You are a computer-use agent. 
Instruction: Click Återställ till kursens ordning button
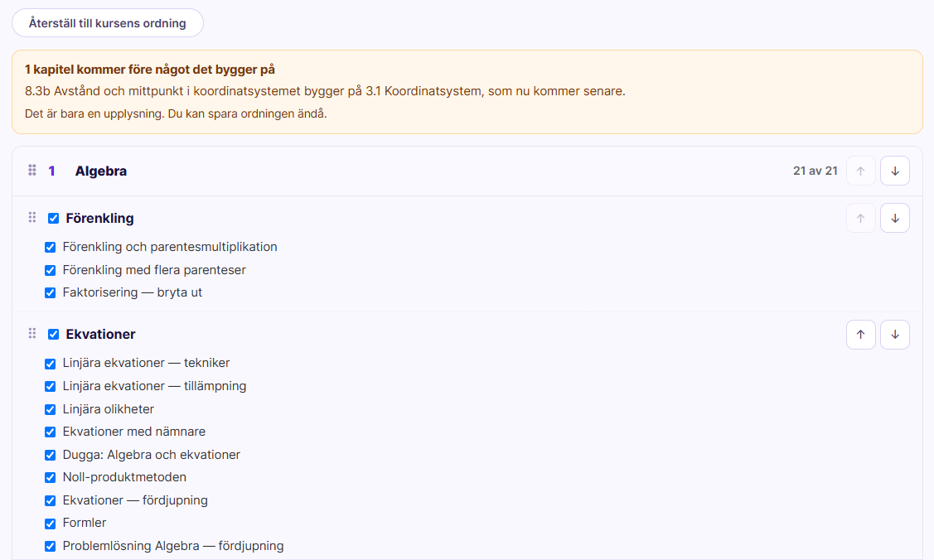[107, 22]
